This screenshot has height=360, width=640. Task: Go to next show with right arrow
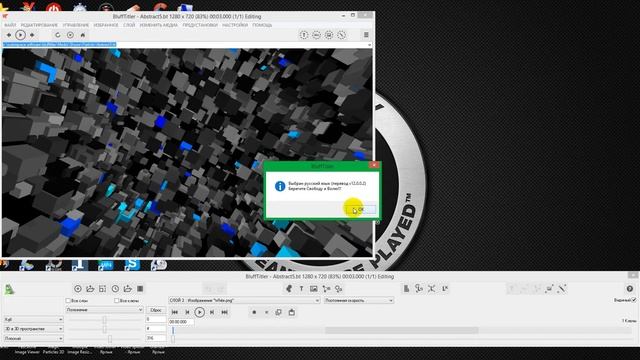[x=32, y=35]
